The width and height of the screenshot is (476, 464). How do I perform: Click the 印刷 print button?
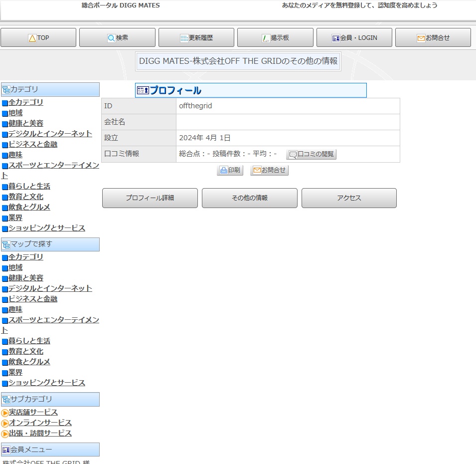pos(230,170)
